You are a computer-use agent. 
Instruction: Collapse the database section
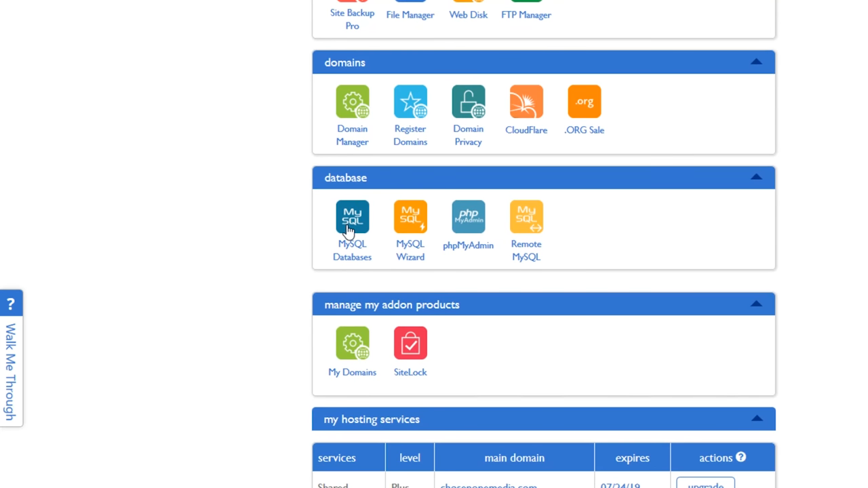756,177
